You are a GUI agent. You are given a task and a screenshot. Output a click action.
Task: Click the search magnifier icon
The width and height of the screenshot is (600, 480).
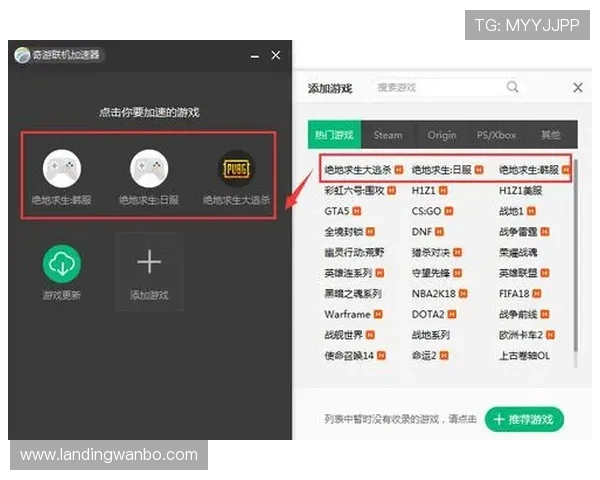point(512,87)
